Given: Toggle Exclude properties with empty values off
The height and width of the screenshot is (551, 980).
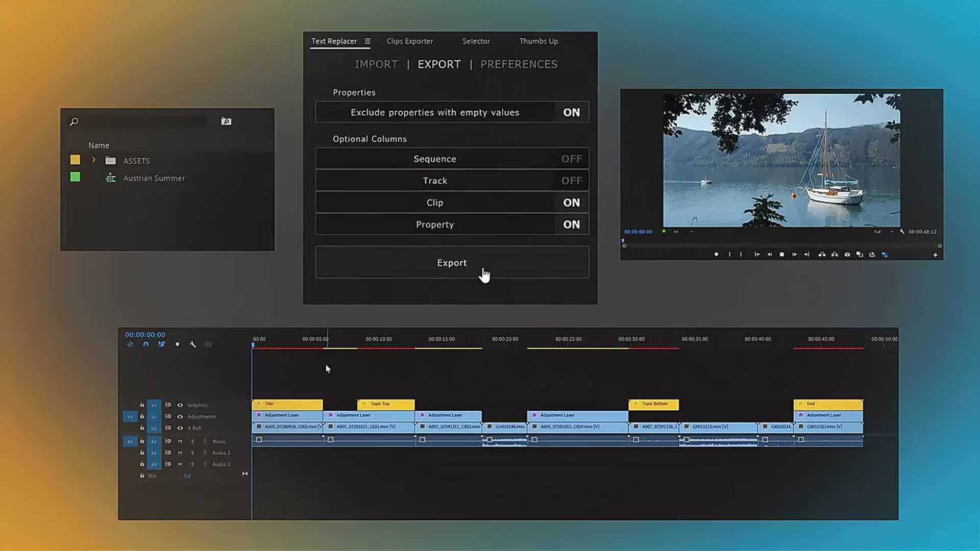Looking at the screenshot, I should pos(571,113).
